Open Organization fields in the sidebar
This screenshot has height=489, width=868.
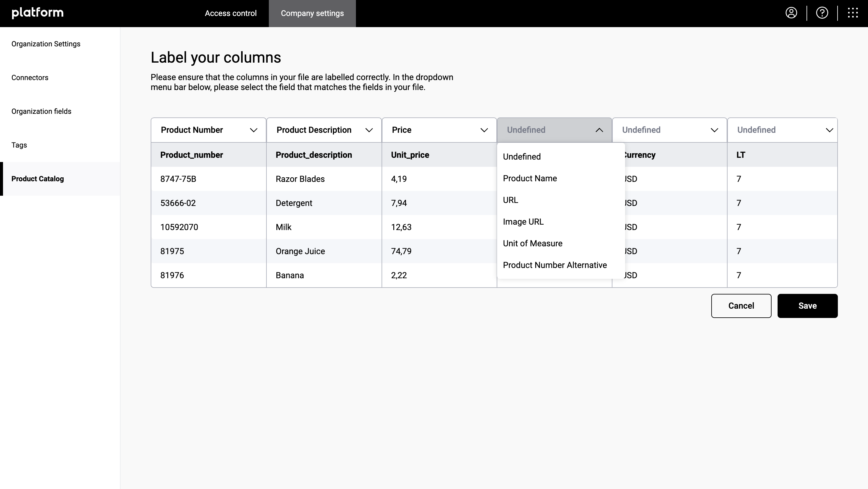tap(60, 111)
